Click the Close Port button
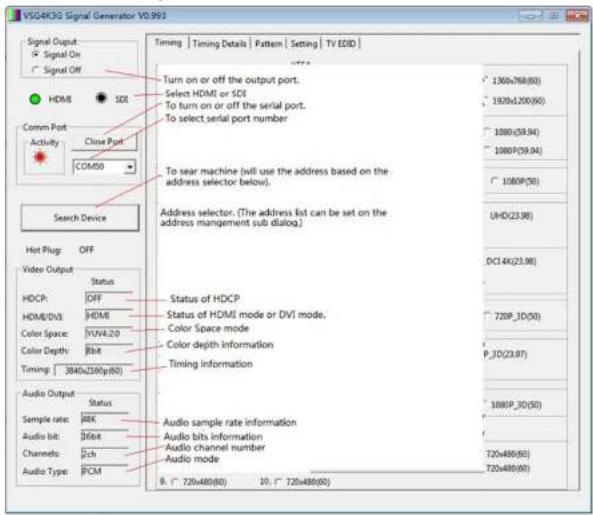 (x=104, y=141)
